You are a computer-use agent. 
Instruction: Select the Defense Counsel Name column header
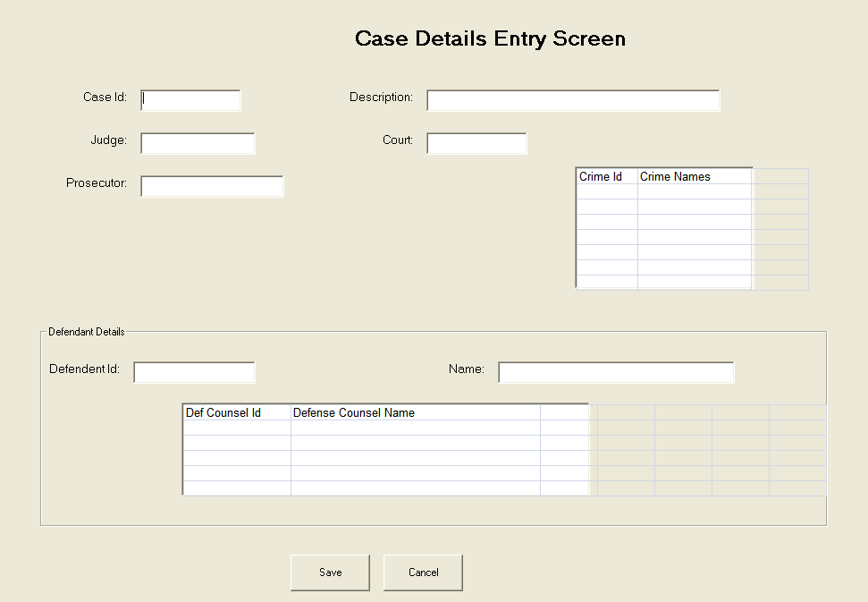[x=416, y=412]
